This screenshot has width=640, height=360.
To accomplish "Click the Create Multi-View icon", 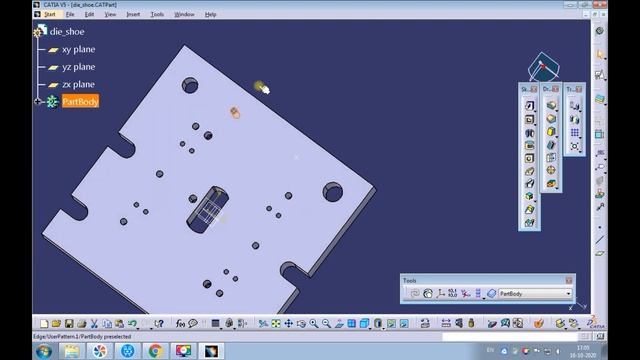I will tap(351, 324).
